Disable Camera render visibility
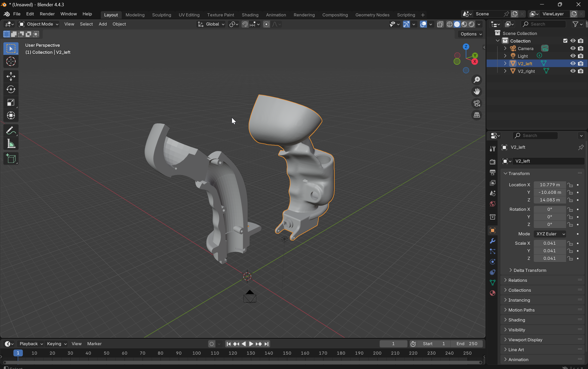Viewport: 588px width, 369px height. coord(581,48)
